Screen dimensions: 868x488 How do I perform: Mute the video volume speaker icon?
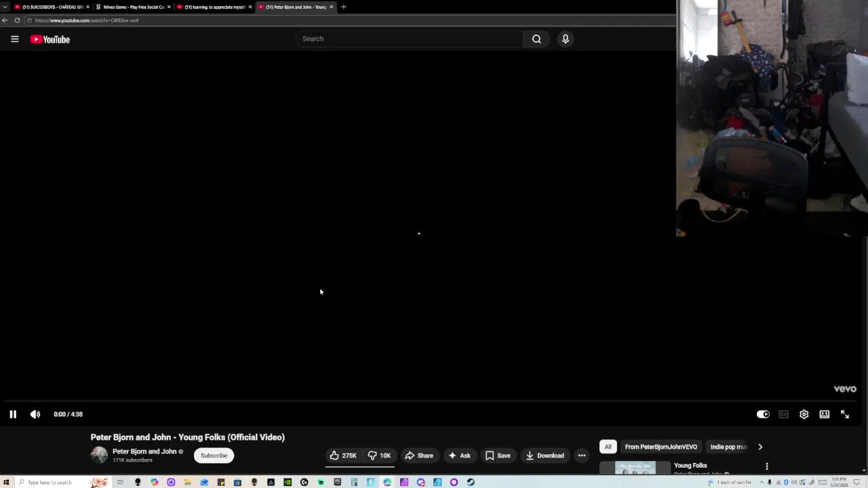tap(35, 414)
